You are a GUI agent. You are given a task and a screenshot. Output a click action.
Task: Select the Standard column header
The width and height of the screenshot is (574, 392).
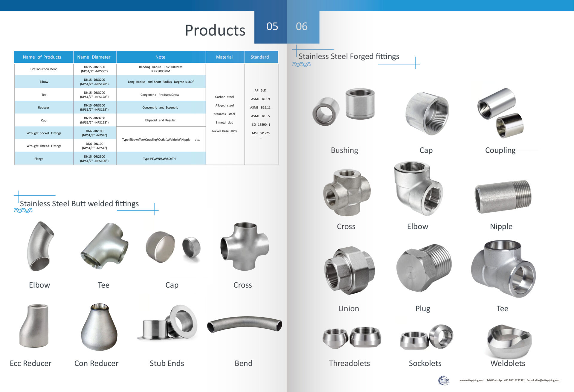click(261, 57)
